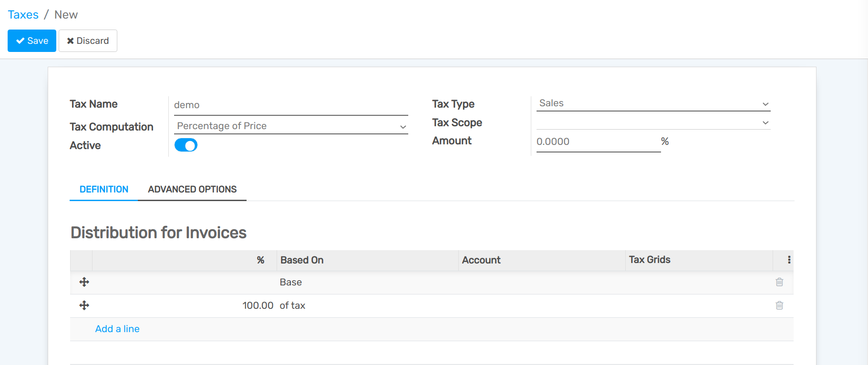Viewport: 868px width, 365px height.
Task: Delete the 'of tax' distribution line
Action: [779, 305]
